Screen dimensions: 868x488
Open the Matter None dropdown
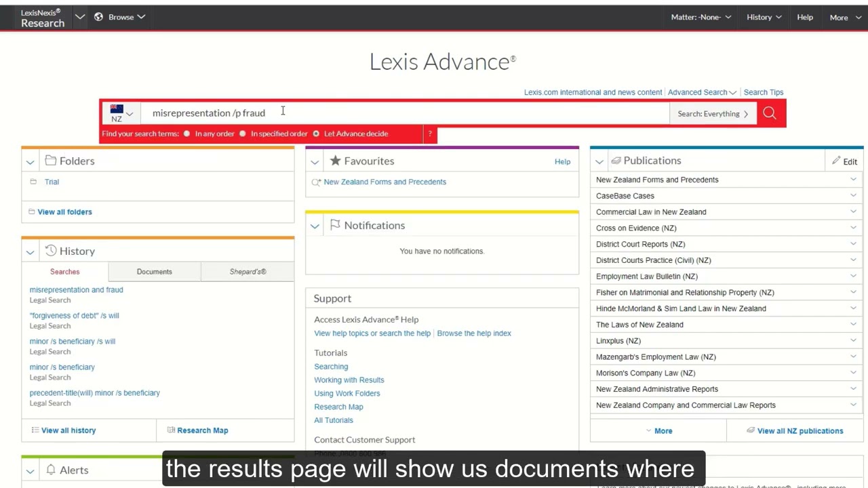[701, 17]
